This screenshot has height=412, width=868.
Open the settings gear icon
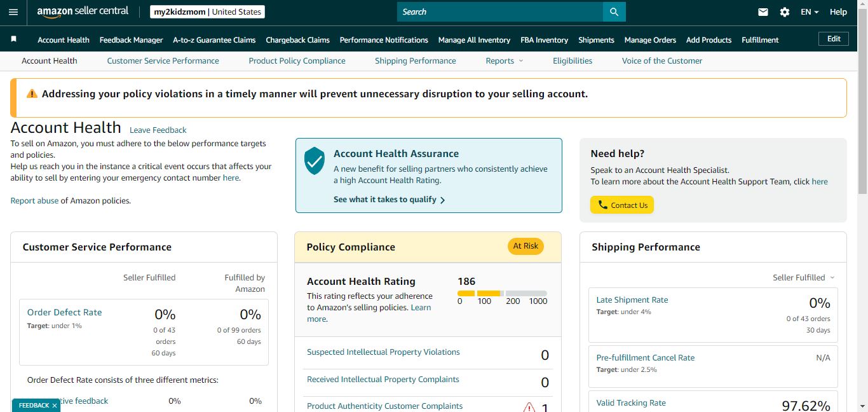(x=785, y=12)
